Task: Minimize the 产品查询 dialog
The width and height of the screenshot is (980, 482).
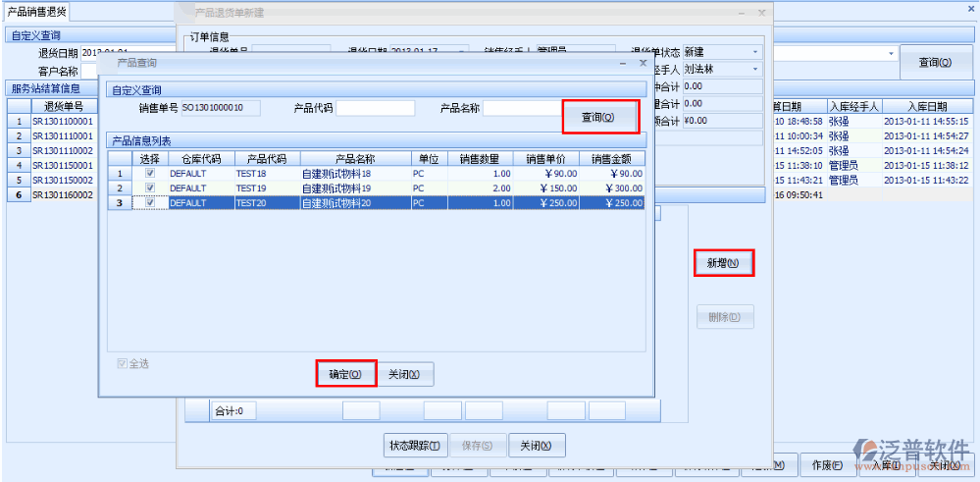Action: coord(623,63)
